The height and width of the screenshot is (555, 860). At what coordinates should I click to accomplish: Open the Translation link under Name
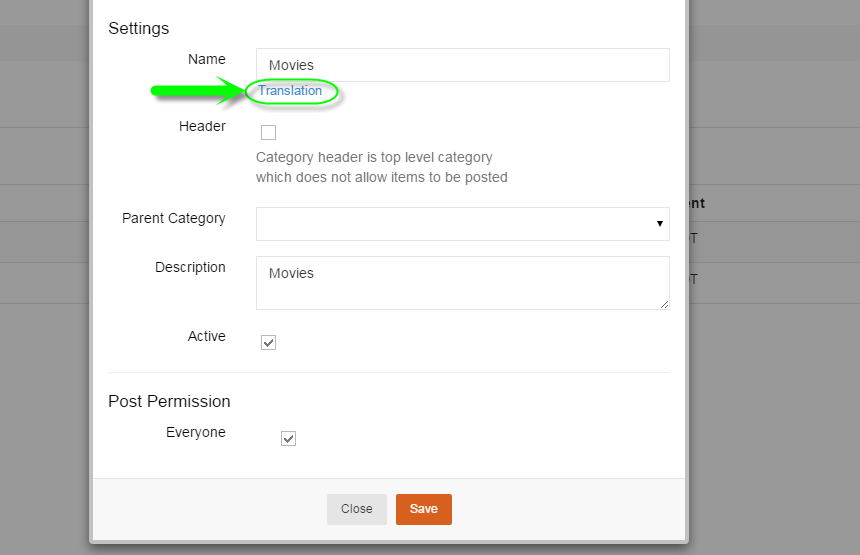290,91
